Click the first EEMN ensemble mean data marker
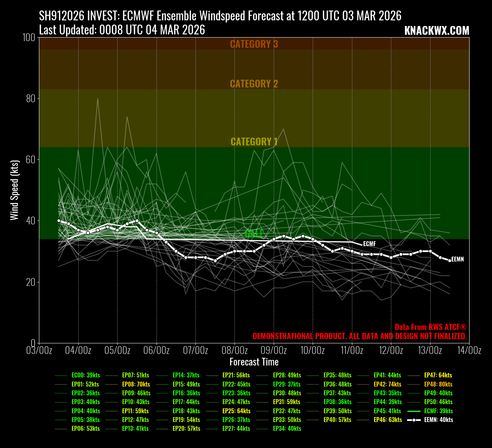 point(59,221)
